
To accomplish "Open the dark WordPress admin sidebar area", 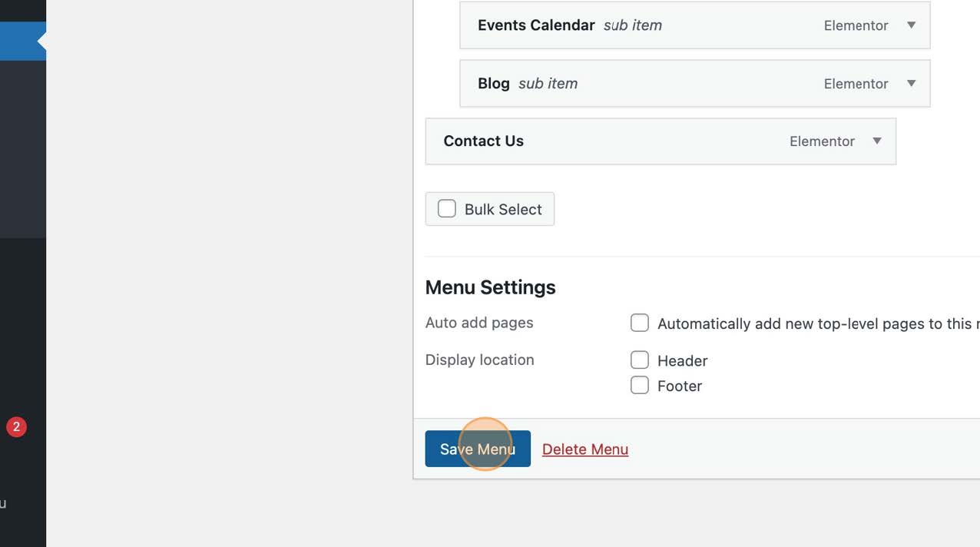I will click(23, 230).
